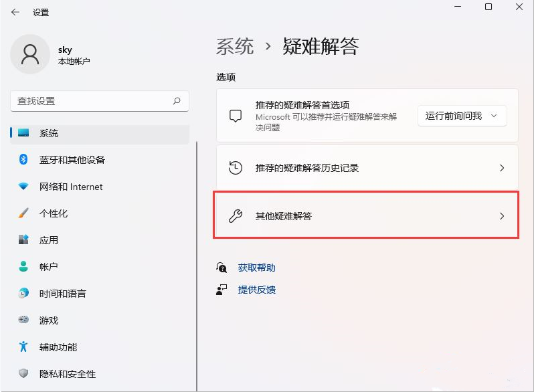Click the sky user avatar icon
The image size is (534, 392).
pos(30,54)
